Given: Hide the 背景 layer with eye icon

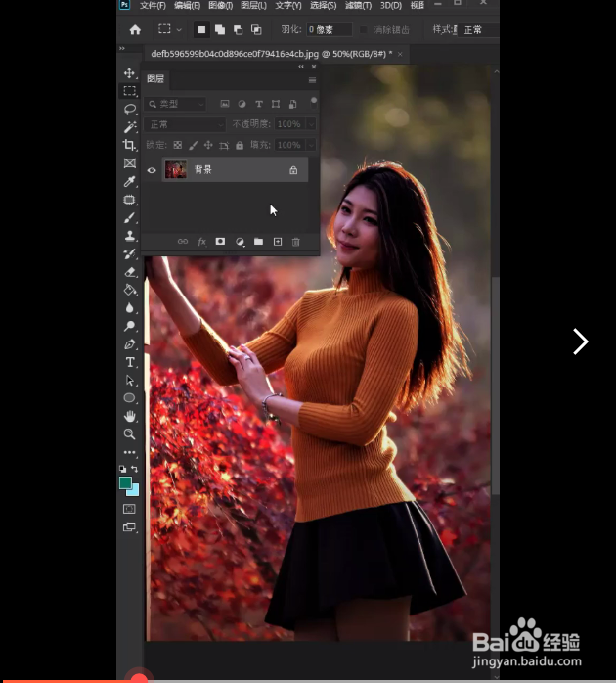Looking at the screenshot, I should 151,170.
